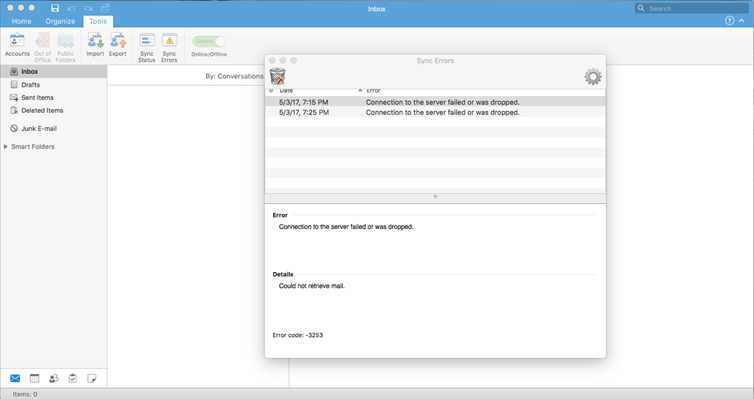Open Sync Status
This screenshot has width=754, height=399.
tap(147, 47)
